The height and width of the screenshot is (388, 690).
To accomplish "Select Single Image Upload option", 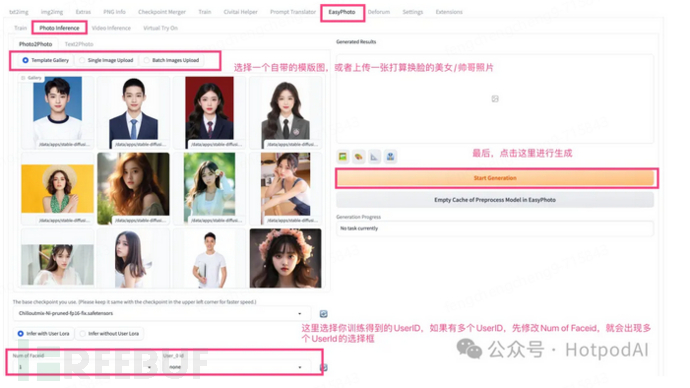I will 106,60.
